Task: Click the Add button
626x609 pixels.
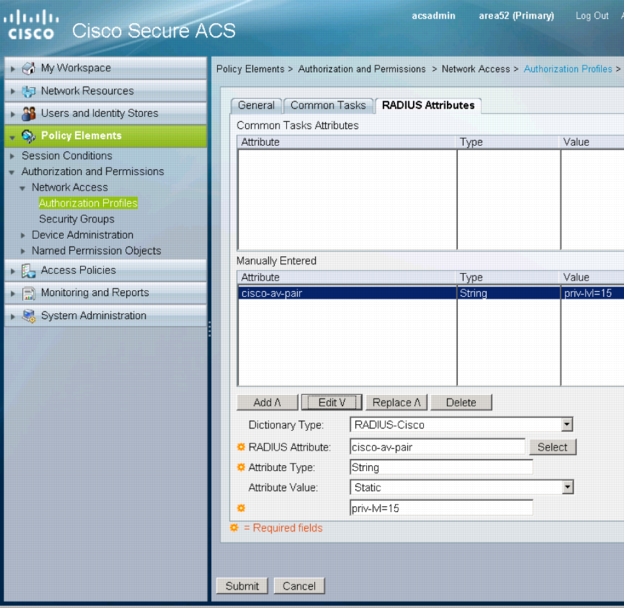Action: point(267,403)
